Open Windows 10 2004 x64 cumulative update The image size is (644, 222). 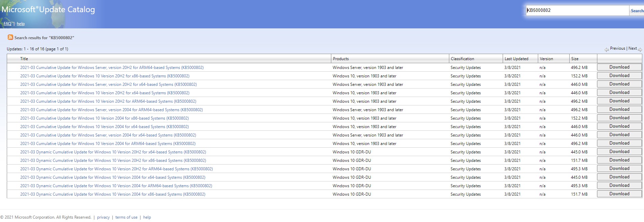coord(104,127)
